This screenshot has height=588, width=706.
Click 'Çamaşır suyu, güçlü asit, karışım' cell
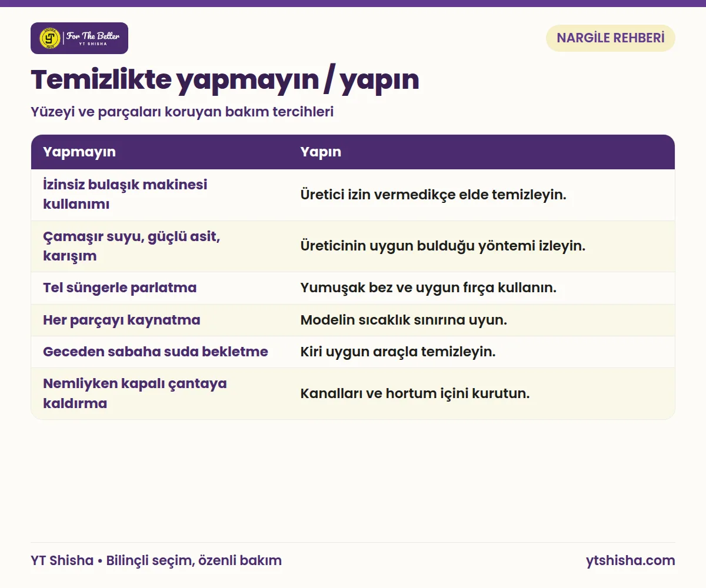[160, 246]
